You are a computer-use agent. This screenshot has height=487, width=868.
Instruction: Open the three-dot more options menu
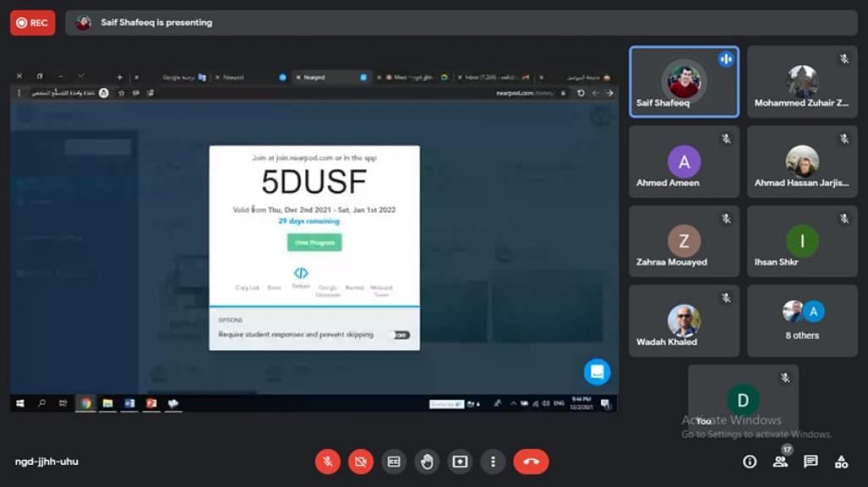point(492,462)
